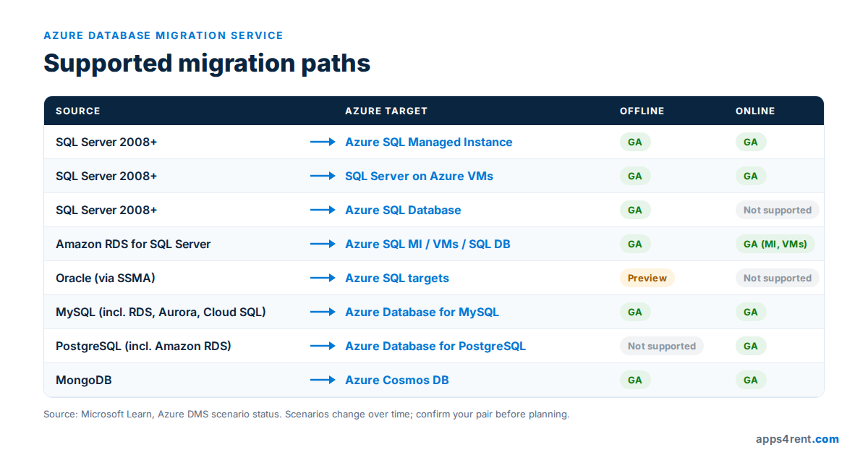The height and width of the screenshot is (463, 868).
Task: Visit the apps4rent.com link
Action: coord(797,438)
